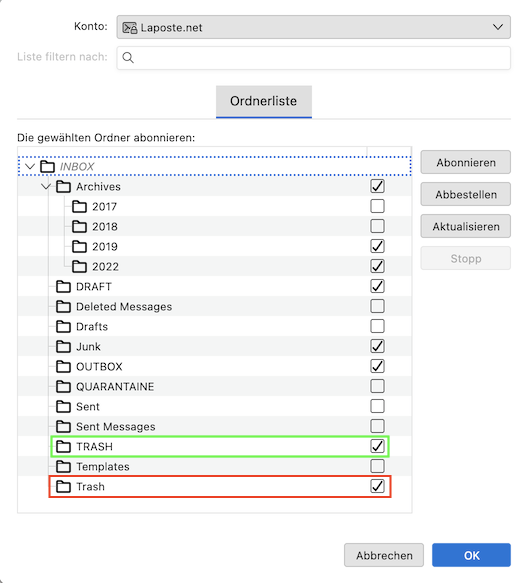Open the Konto account dropdown
This screenshot has width=525, height=583.
pos(313,27)
